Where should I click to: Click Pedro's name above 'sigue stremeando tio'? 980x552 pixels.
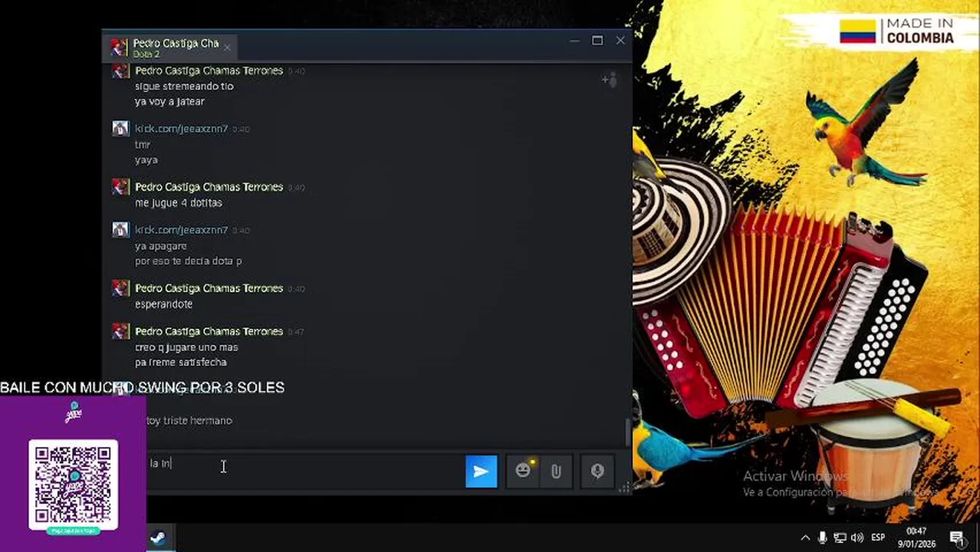coord(209,71)
